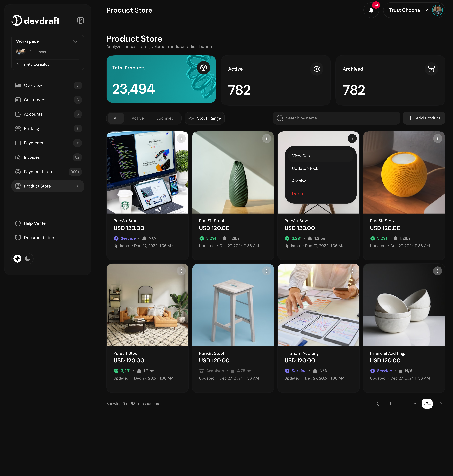
Task: Click the Add Product button
Action: click(x=424, y=118)
